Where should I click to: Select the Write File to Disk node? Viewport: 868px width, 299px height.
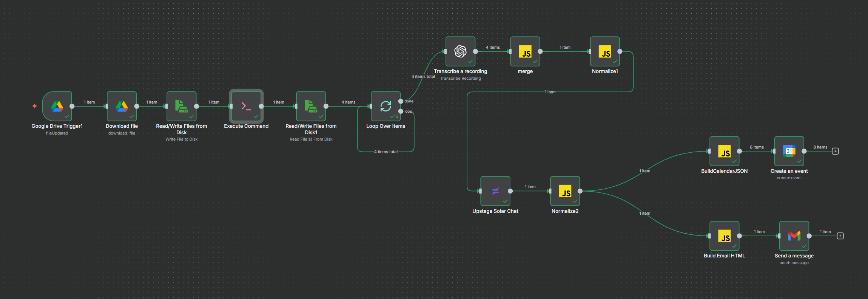coord(181,106)
